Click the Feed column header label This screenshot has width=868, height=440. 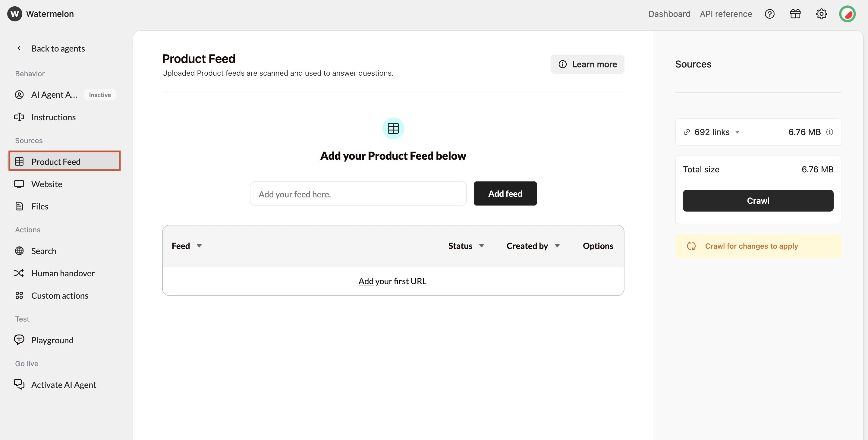tap(181, 246)
